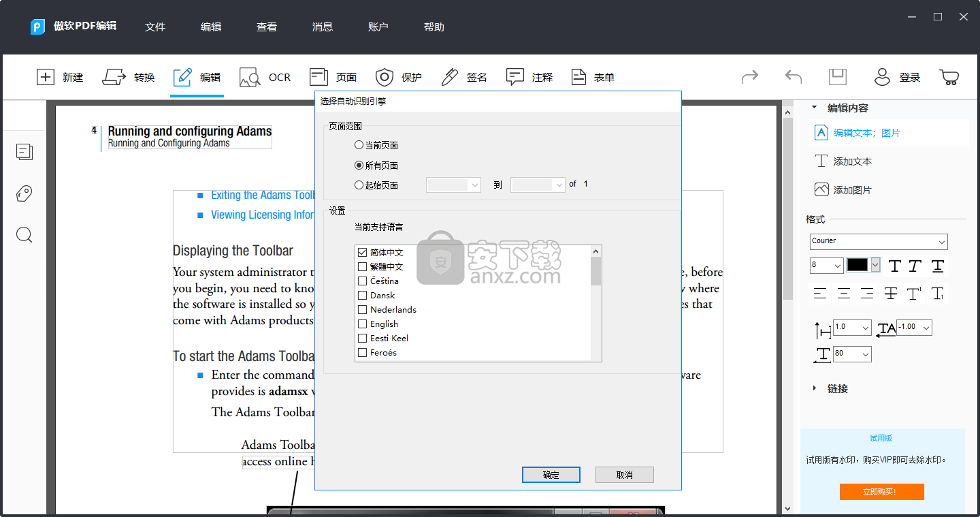Check the 繁體中文 language checkbox
The image size is (980, 517).
[x=362, y=266]
